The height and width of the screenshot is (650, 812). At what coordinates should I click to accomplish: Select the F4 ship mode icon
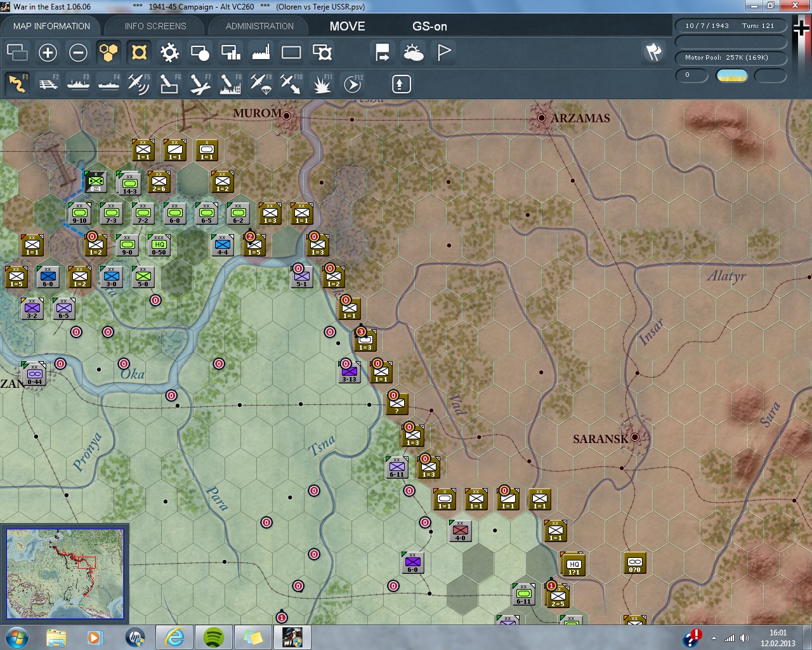click(108, 84)
